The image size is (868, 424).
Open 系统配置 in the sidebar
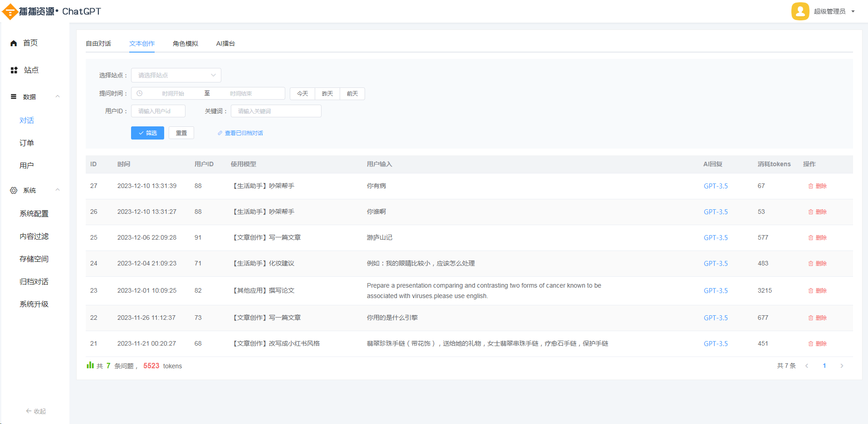click(x=34, y=214)
